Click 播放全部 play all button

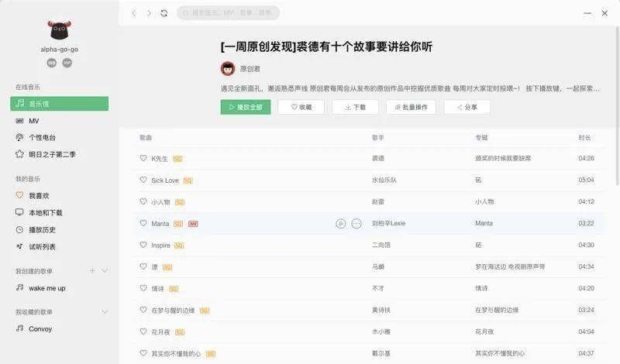[x=246, y=107]
